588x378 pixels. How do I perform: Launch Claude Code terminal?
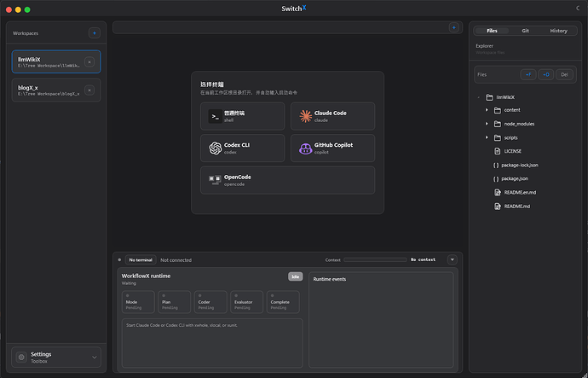pos(332,116)
